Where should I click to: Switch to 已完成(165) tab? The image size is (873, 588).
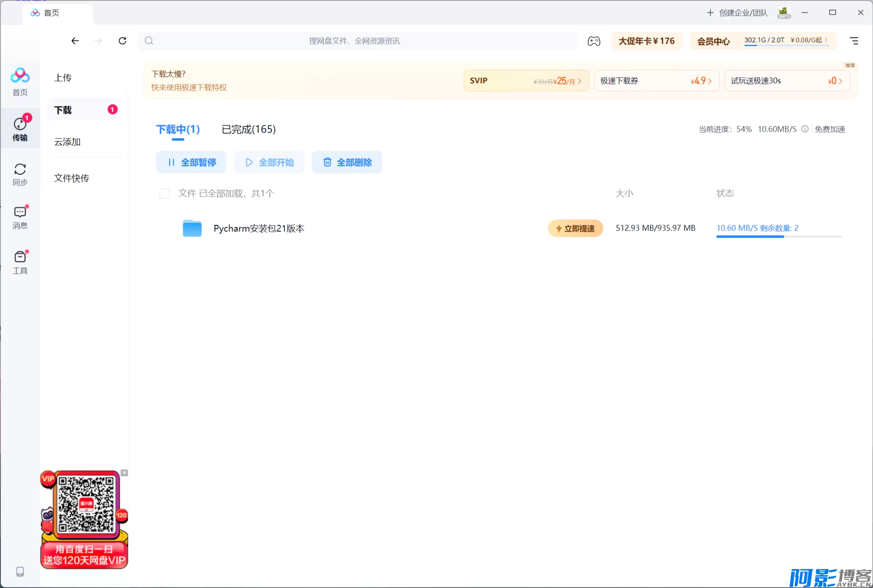[x=249, y=129]
